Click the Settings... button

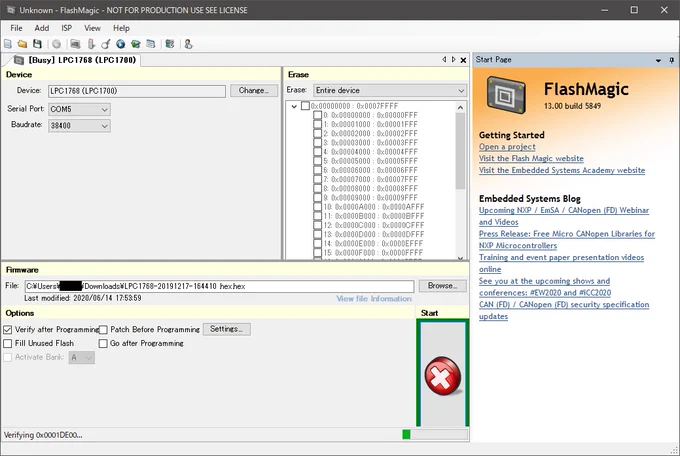pos(226,329)
